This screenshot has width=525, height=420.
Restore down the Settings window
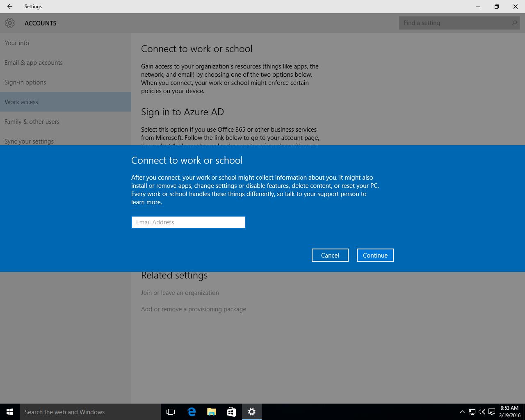pyautogui.click(x=497, y=7)
